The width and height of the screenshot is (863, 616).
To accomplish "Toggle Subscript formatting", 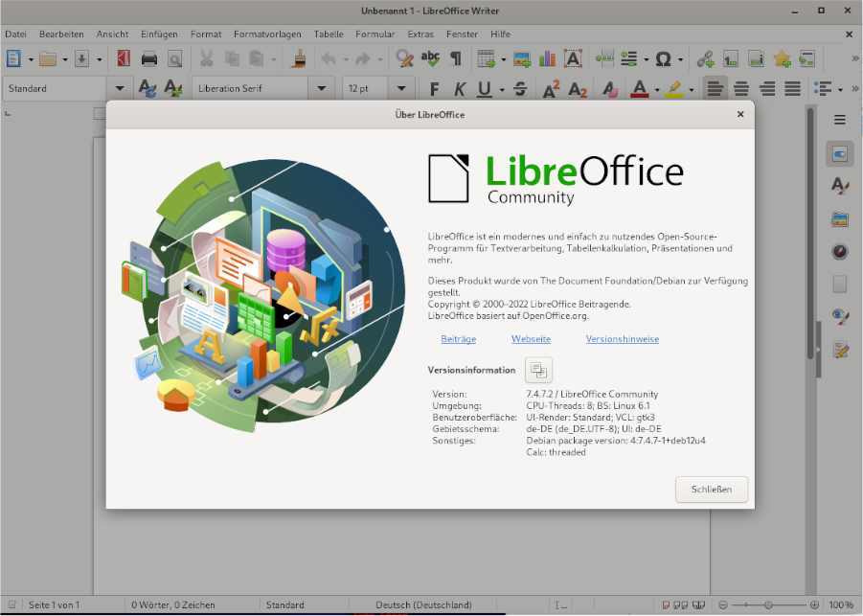I will tap(578, 89).
